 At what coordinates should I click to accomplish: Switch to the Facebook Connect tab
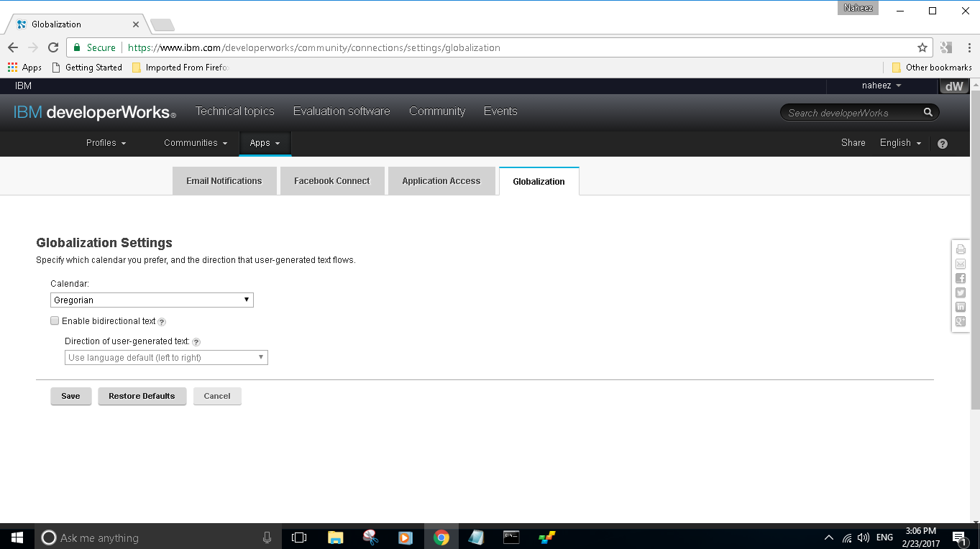331,181
